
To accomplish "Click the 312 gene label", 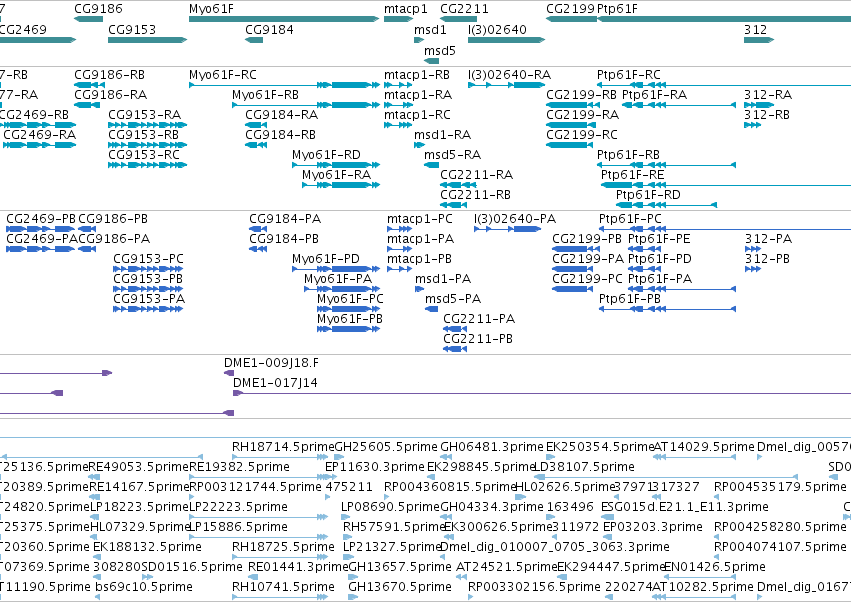I will click(x=755, y=29).
